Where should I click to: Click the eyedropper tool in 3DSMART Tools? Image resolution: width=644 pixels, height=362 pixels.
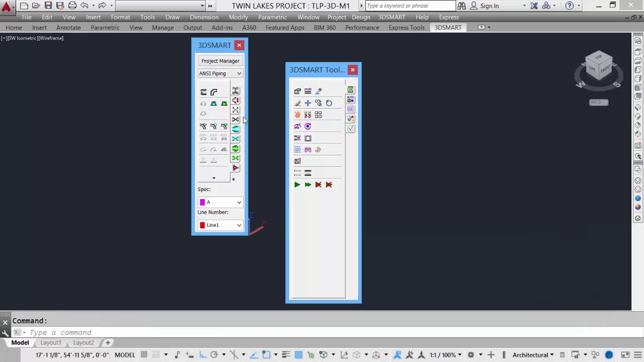click(x=318, y=91)
